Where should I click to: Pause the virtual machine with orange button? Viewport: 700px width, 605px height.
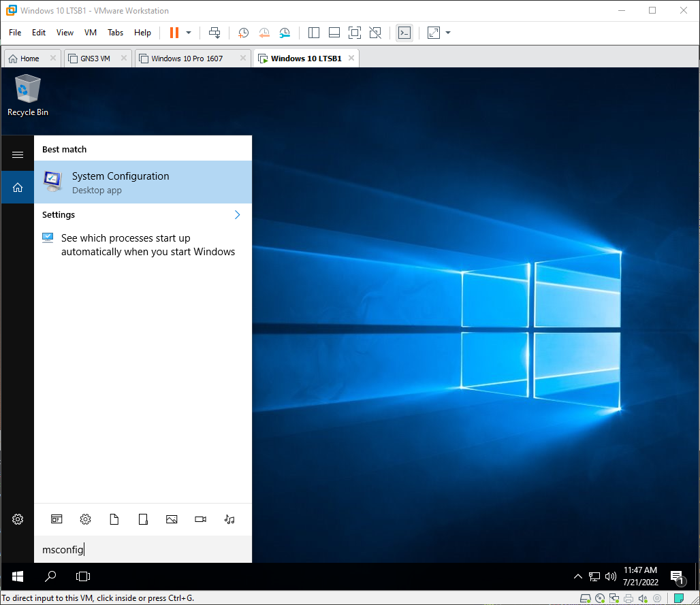[174, 33]
